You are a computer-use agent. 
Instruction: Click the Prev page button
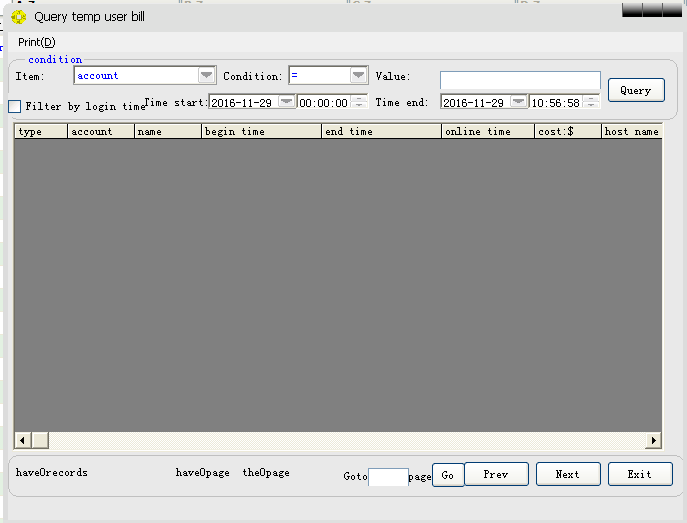[496, 474]
